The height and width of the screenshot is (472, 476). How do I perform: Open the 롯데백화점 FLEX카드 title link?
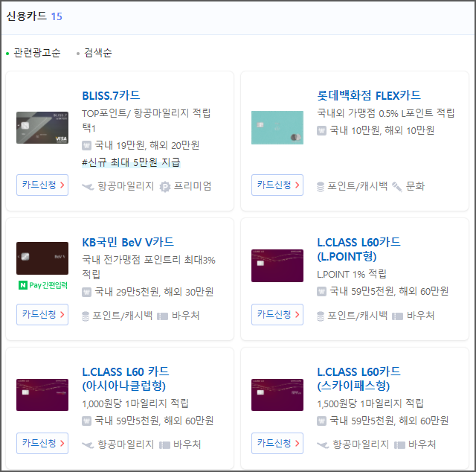point(369,95)
